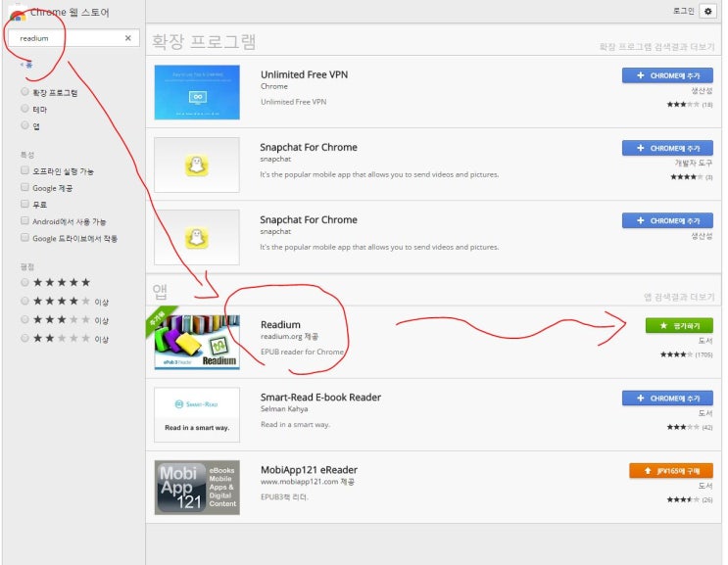Select the 앱 radio filter
728x565 pixels.
24,125
